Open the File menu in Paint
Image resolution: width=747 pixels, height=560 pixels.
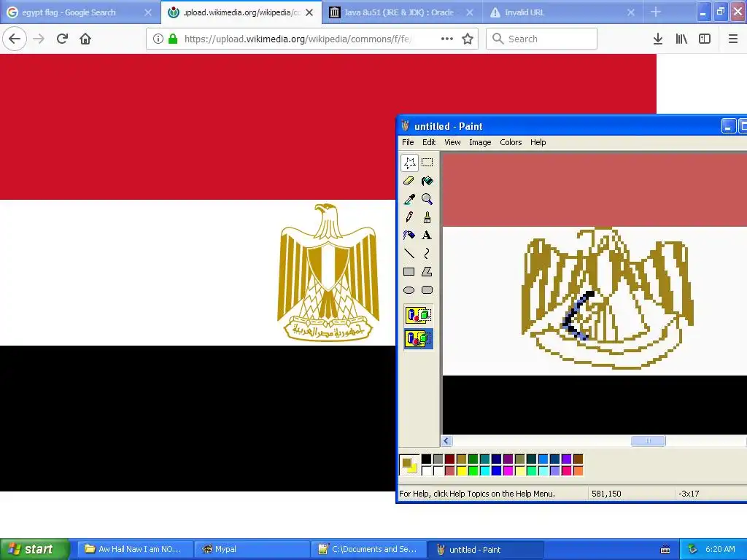coord(408,142)
